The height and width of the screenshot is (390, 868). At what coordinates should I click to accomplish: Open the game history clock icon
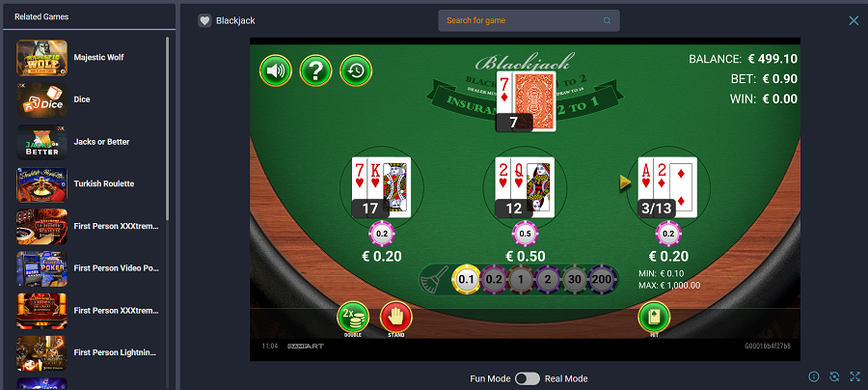click(356, 70)
